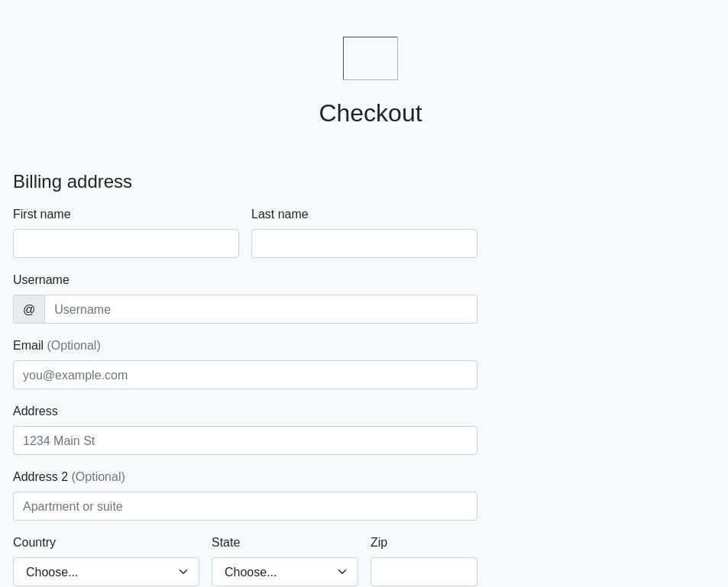Screen dimensions: 728x587
Task: Click the Checkout page heading
Action: (x=370, y=113)
